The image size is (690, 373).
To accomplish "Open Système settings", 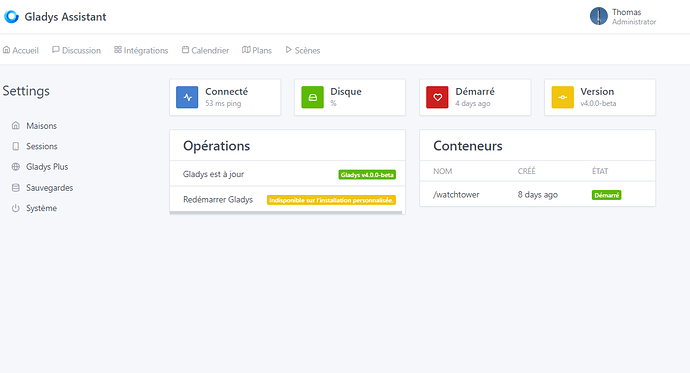I will click(x=41, y=208).
